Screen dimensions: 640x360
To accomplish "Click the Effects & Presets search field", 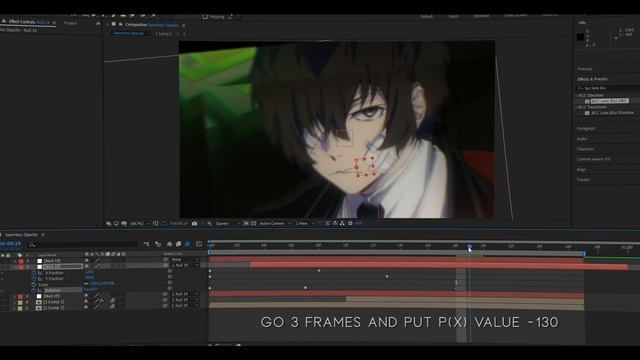I will point(609,88).
